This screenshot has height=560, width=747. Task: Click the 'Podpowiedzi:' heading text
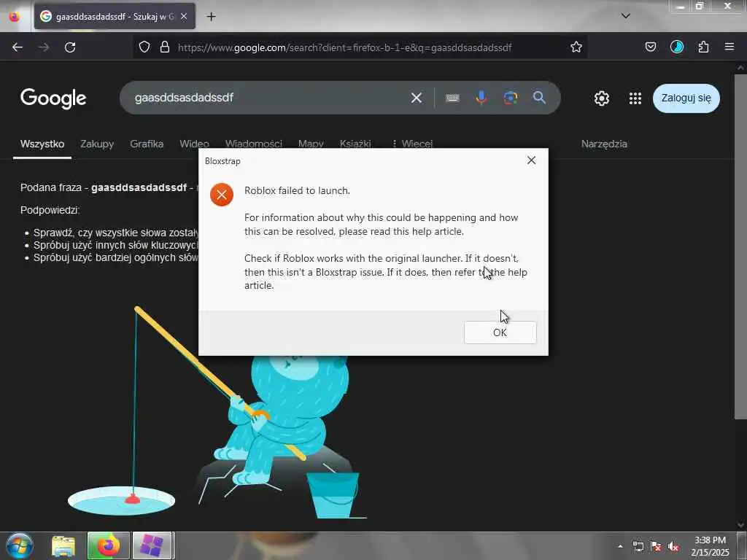50,210
